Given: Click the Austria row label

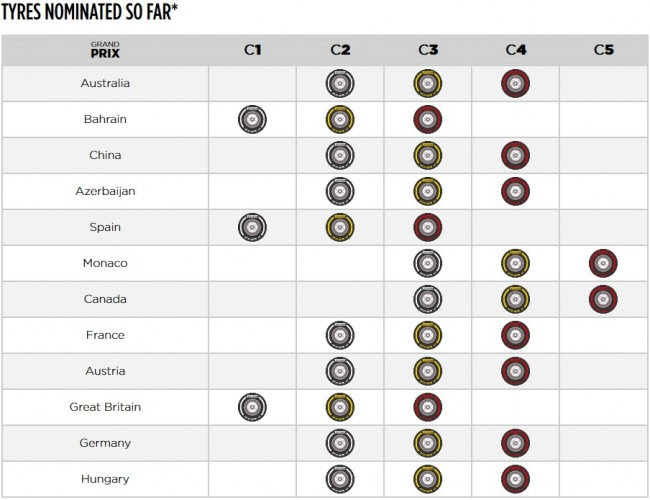Looking at the screenshot, I should [x=105, y=371].
